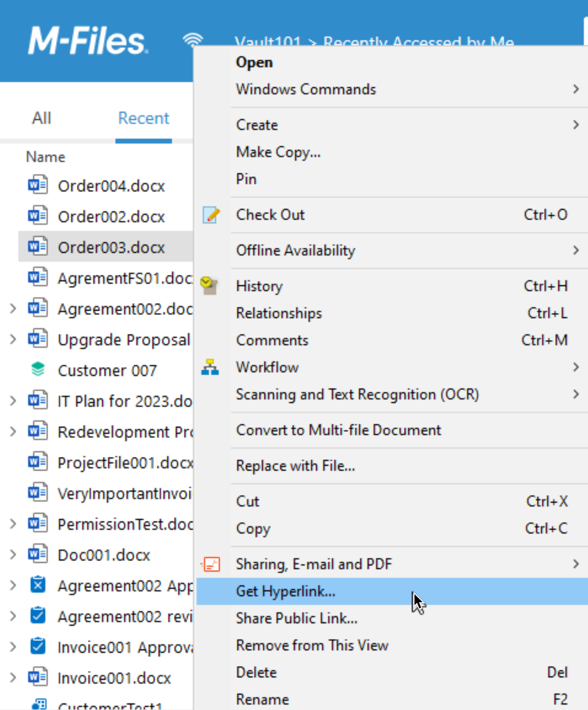
Task: Choose Open from the context menu
Action: point(392,62)
